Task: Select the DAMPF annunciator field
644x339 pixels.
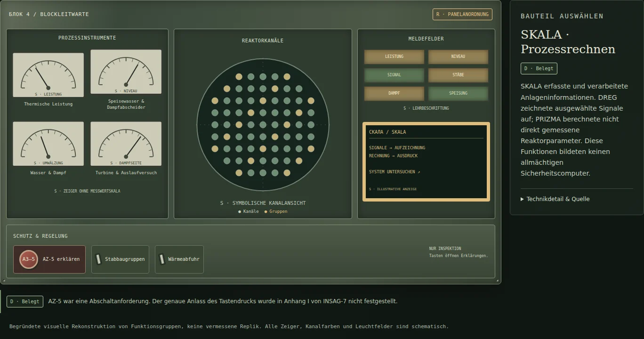Action: (394, 93)
